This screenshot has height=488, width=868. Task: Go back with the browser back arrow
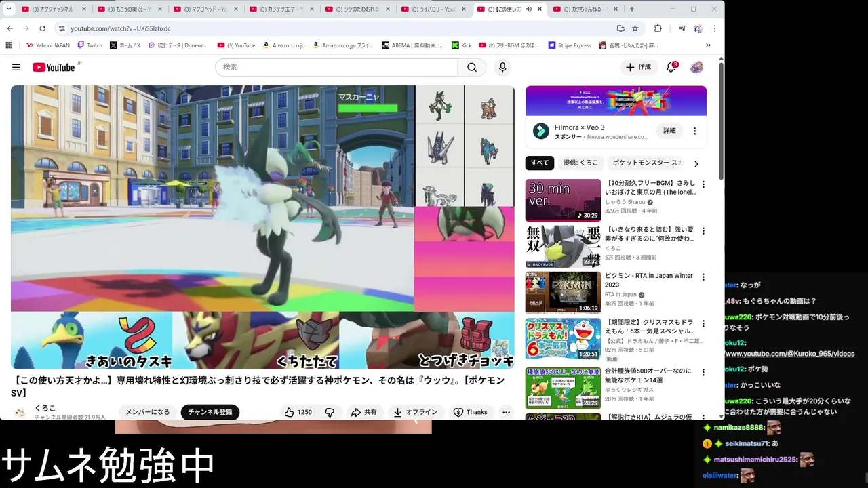click(x=10, y=28)
